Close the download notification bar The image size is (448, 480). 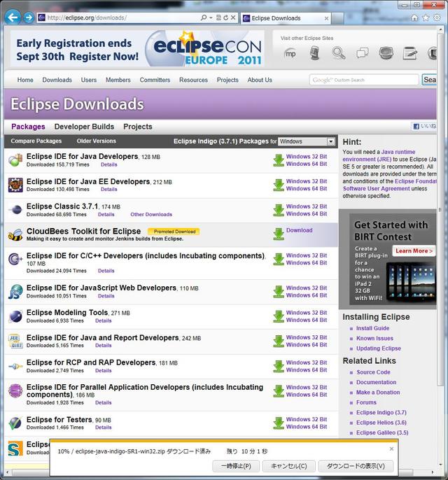click(391, 449)
